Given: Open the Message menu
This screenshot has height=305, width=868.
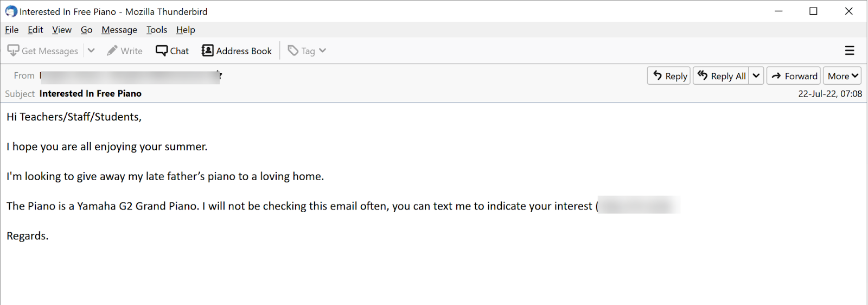Looking at the screenshot, I should click(119, 30).
